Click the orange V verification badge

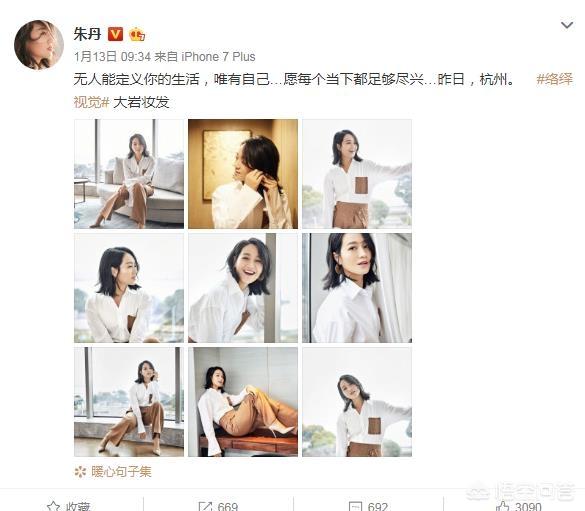tap(115, 34)
